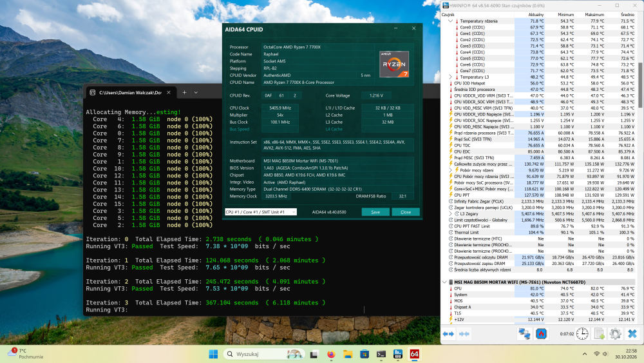Screen dimensions: 644x363
Task: Start HWiNFO logging with document-plus icon
Action: click(599, 334)
